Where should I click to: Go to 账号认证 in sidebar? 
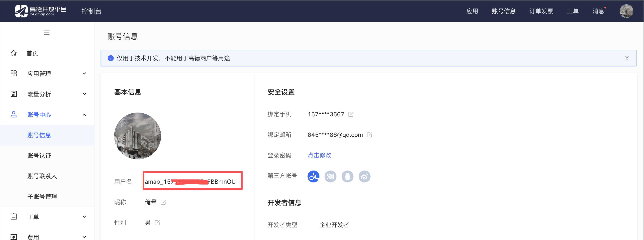tap(39, 155)
